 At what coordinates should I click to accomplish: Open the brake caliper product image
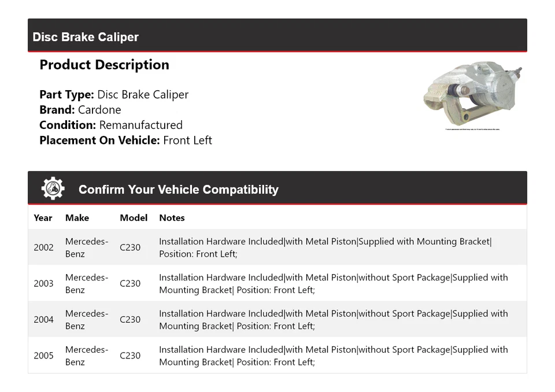pyautogui.click(x=472, y=95)
